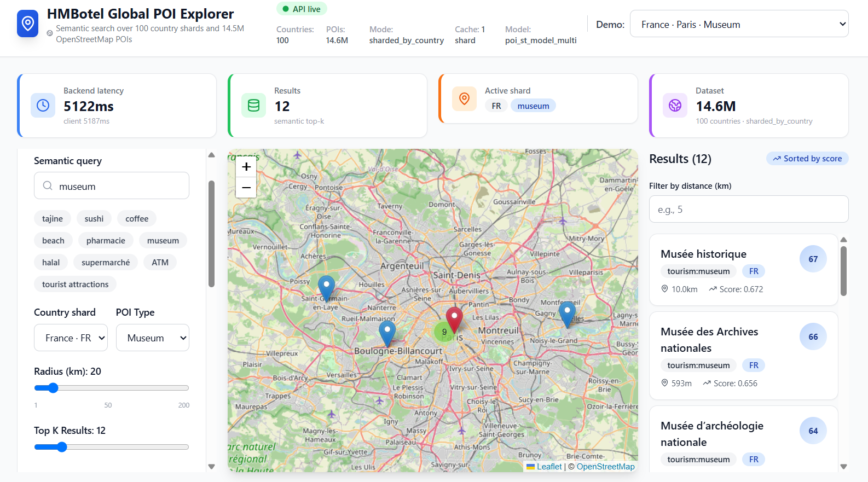This screenshot has height=482, width=868.
Task: Select the pharmacie query chip
Action: pyautogui.click(x=106, y=240)
